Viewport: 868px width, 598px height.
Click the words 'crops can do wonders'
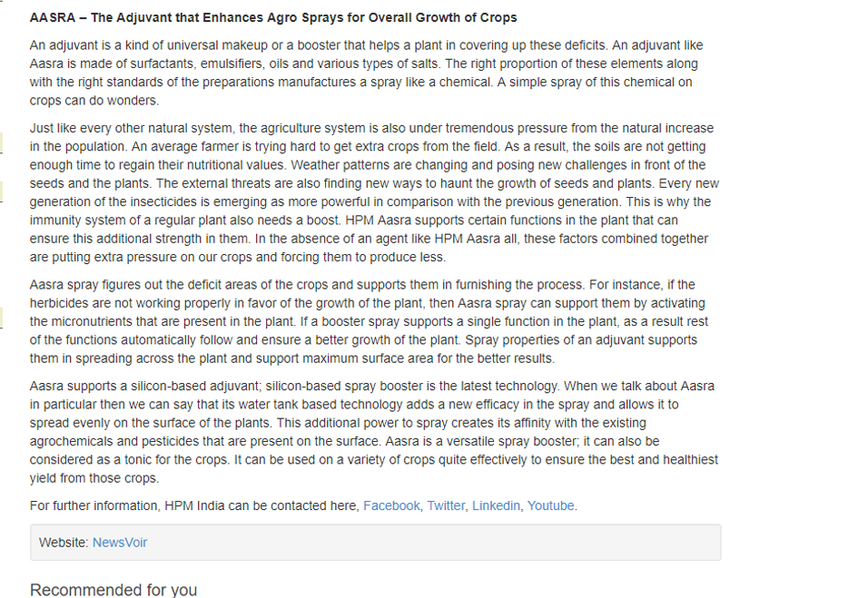[x=94, y=101]
